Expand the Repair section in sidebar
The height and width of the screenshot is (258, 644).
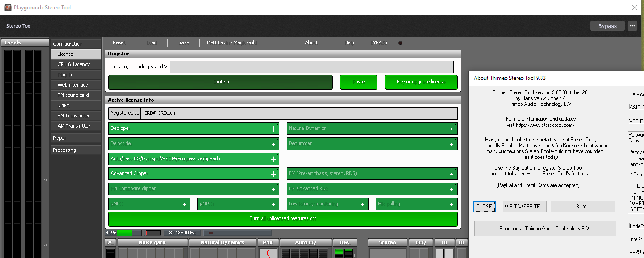(x=76, y=138)
